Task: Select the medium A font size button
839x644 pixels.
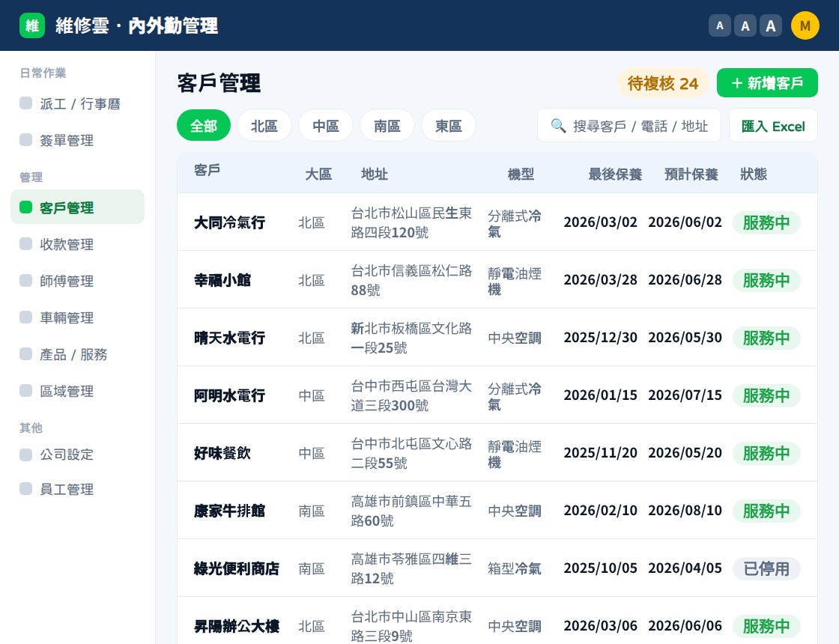Action: [745, 25]
